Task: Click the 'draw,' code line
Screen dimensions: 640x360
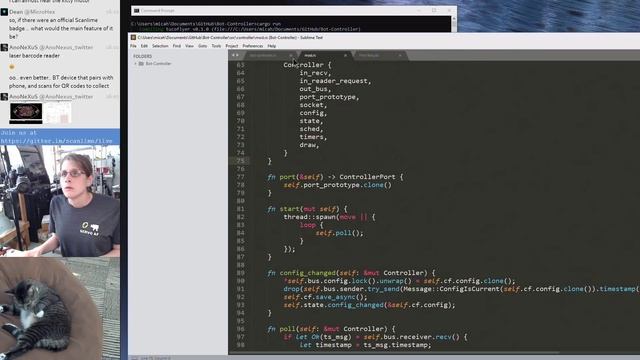Action: (x=309, y=145)
